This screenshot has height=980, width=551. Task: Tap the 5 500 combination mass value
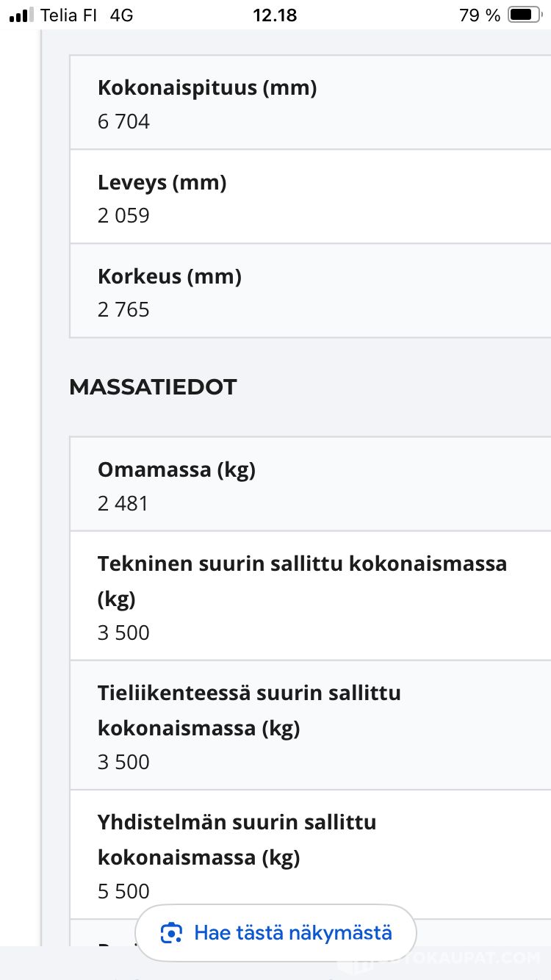[x=123, y=891]
